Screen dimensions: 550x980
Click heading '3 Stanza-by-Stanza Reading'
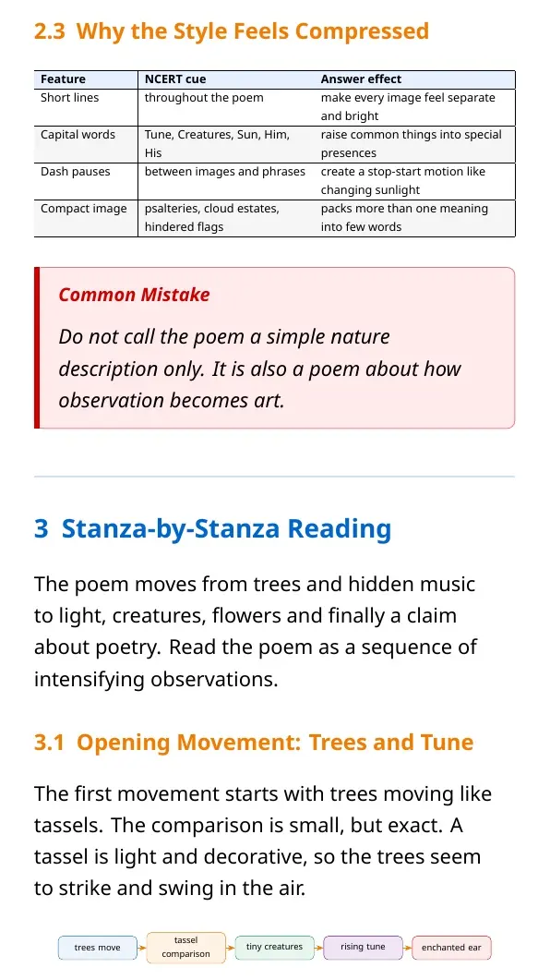tap(213, 528)
